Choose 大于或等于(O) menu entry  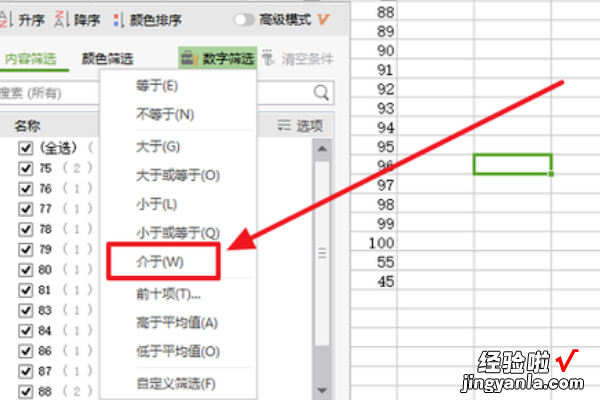pos(178,175)
